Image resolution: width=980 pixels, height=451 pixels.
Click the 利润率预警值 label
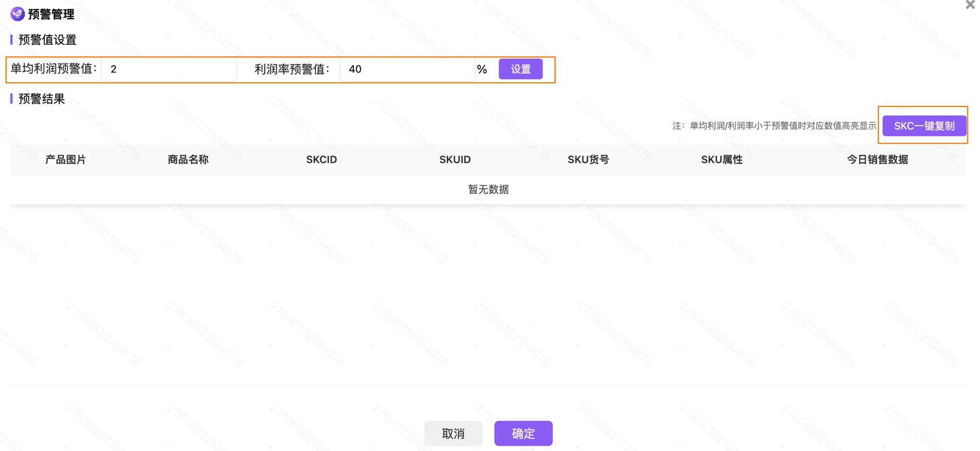pos(292,69)
